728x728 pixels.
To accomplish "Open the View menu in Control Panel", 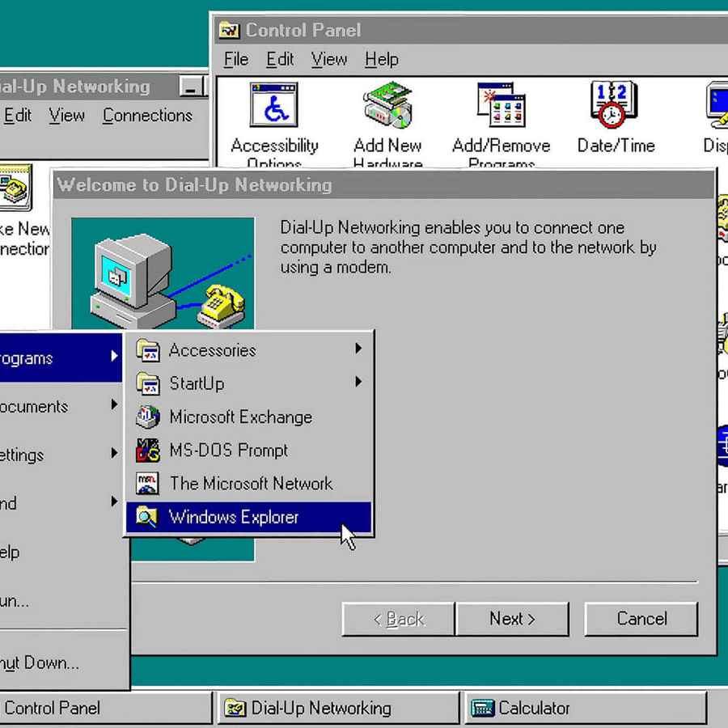I will (x=329, y=60).
